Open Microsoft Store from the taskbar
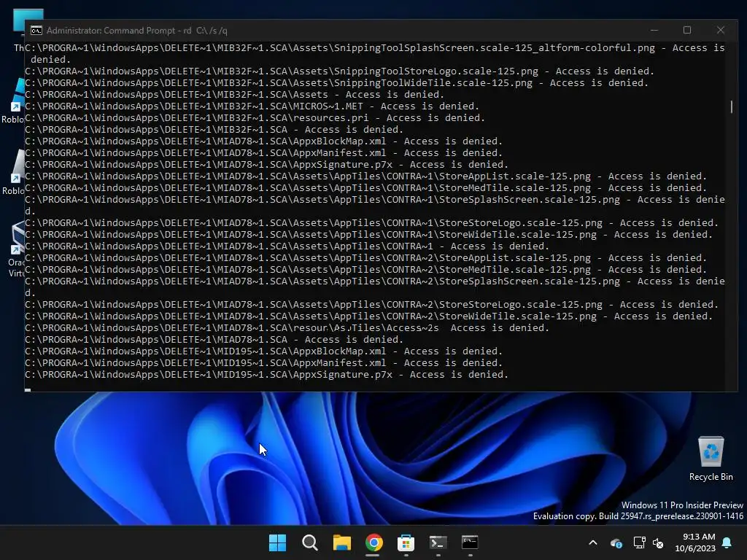The image size is (747, 560). (406, 542)
